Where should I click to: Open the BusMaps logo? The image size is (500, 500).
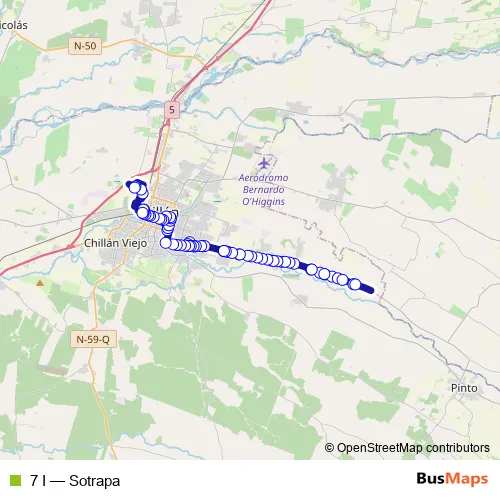pos(452,479)
